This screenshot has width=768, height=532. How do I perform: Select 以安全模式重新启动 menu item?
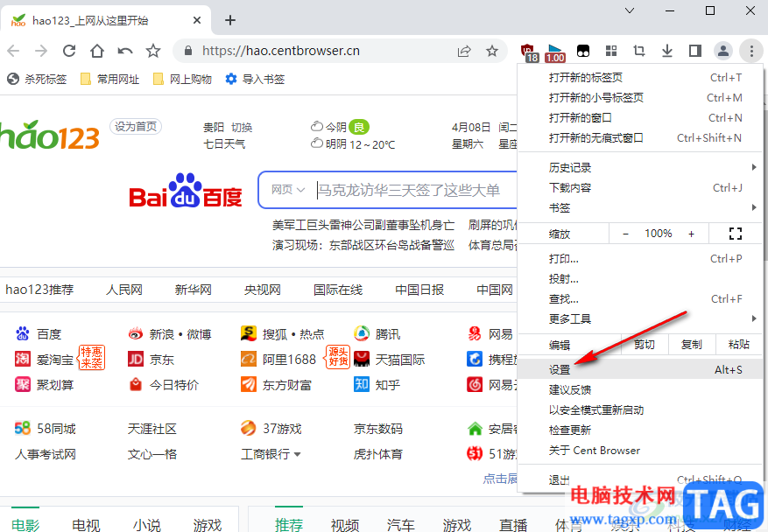tap(641, 409)
